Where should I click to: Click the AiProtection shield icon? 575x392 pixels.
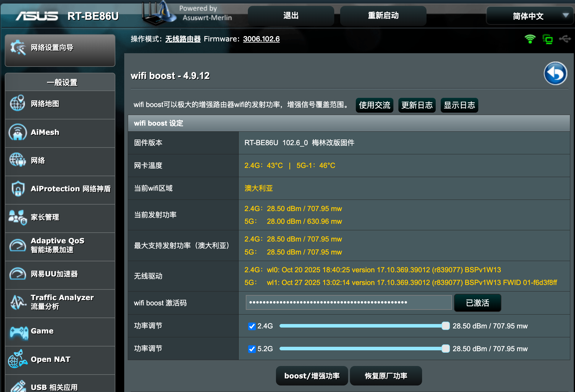tap(18, 189)
